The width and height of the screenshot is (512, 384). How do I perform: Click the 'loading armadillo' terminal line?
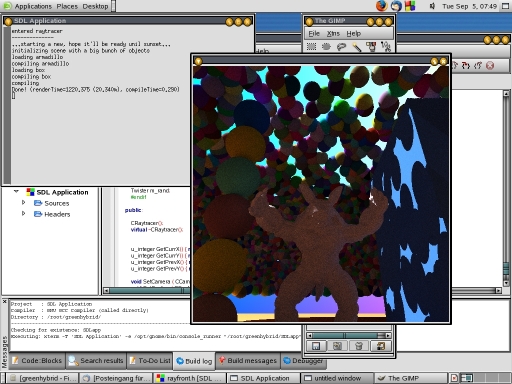pos(37,57)
